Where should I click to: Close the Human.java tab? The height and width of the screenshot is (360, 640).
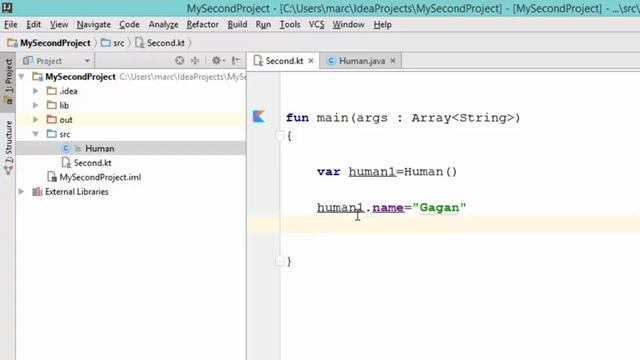tap(393, 61)
